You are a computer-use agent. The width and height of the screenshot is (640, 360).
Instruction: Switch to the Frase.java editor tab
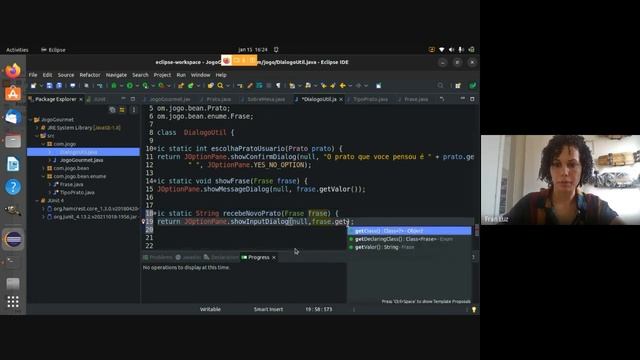pyautogui.click(x=413, y=99)
